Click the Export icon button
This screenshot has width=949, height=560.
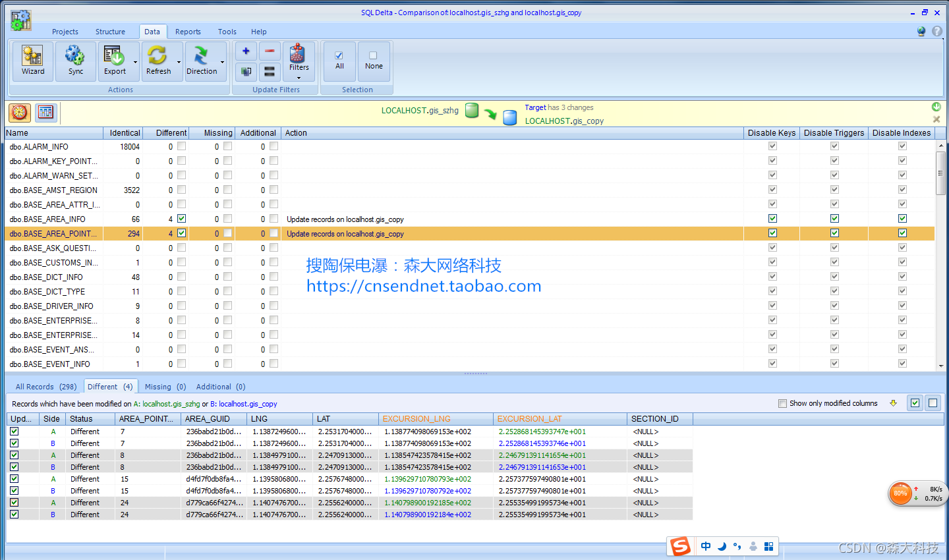click(115, 61)
